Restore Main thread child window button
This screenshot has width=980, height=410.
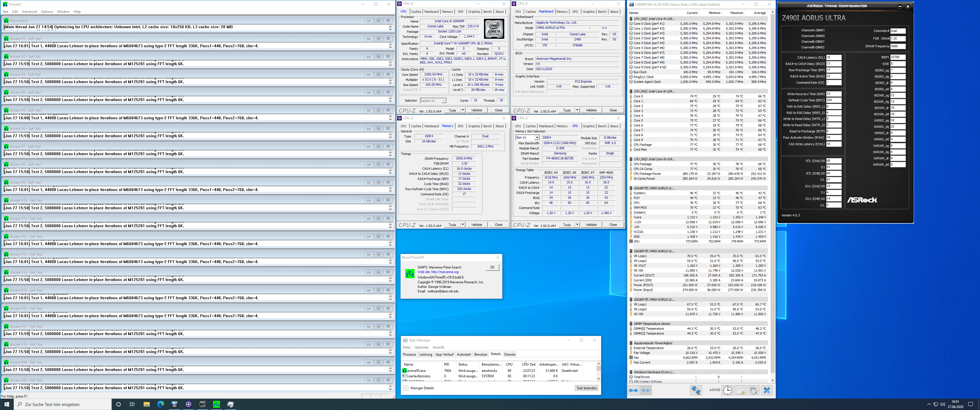[379, 20]
